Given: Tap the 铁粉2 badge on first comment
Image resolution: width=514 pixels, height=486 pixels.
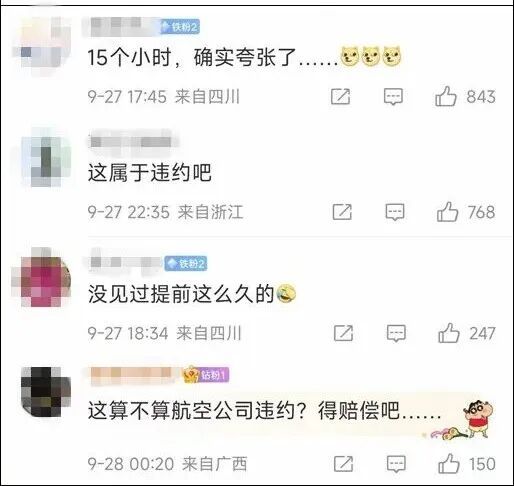Looking at the screenshot, I should 180,27.
